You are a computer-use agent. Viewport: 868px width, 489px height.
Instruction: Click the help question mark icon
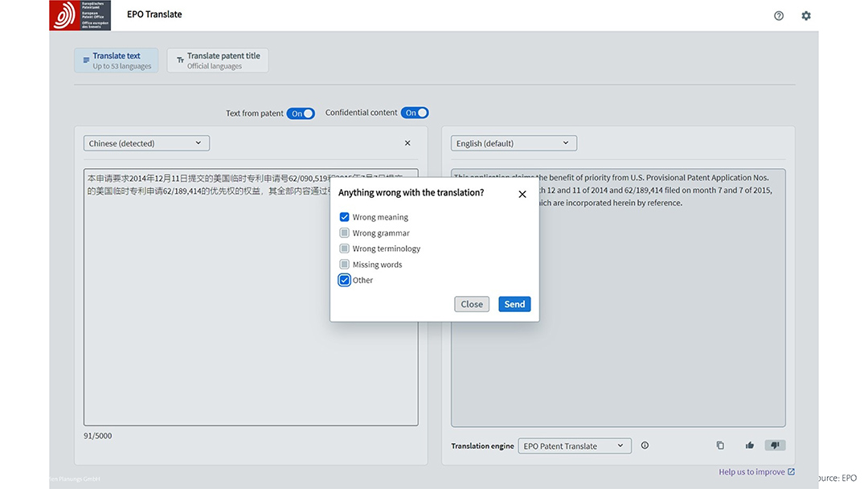[x=778, y=15]
